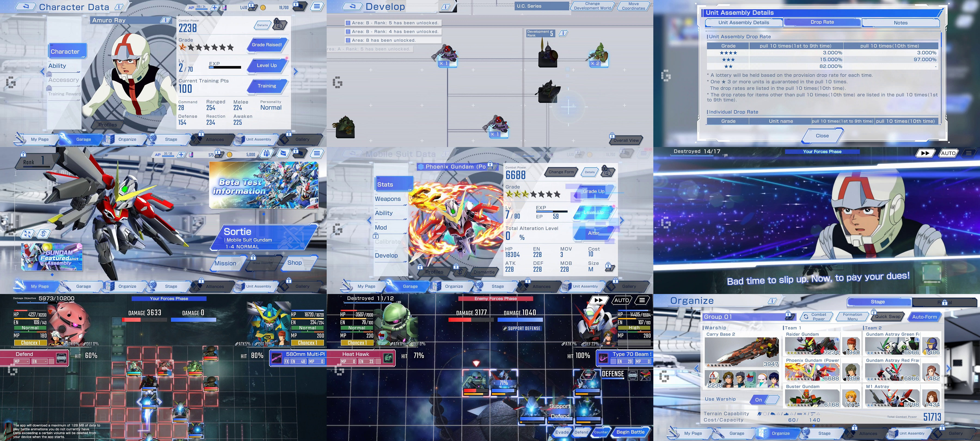The height and width of the screenshot is (441, 980).
Task: Select the Counter response option
Action: pos(601,432)
